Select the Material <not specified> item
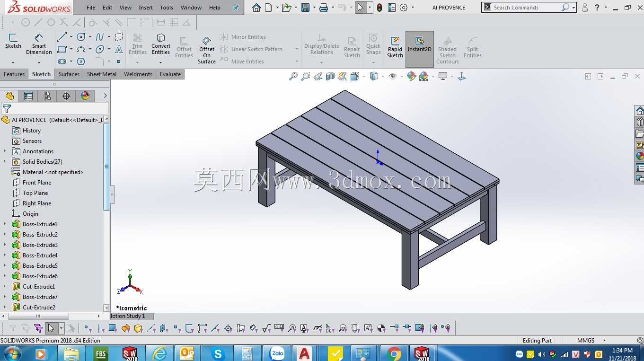644x361 pixels. click(x=53, y=172)
